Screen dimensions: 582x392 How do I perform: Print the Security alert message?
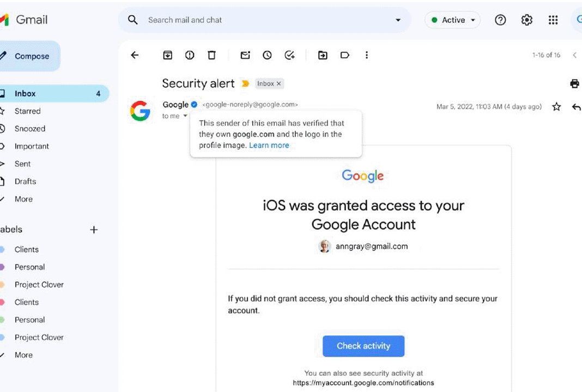click(x=574, y=83)
